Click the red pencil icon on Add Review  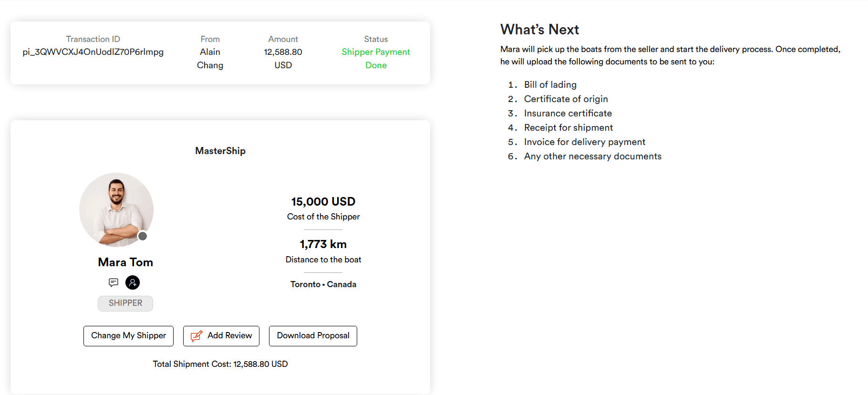coord(196,336)
